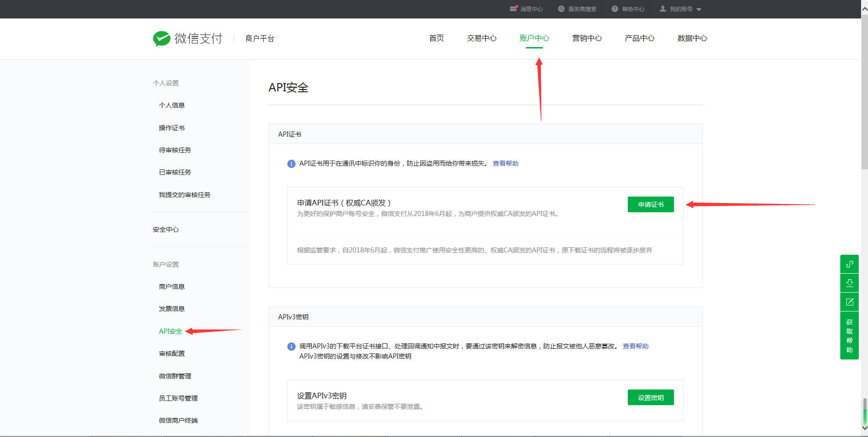
Task: Open 操作证书 in sidebar
Action: click(172, 128)
